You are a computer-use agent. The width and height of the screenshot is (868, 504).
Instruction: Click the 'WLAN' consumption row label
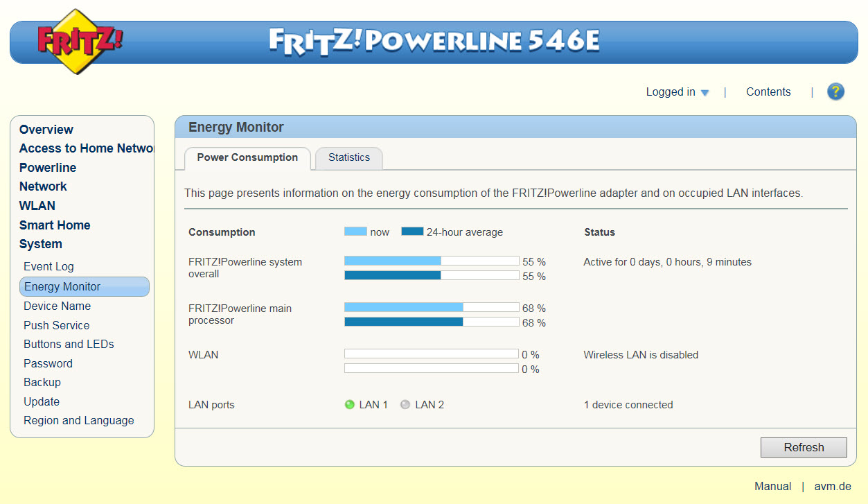[203, 355]
